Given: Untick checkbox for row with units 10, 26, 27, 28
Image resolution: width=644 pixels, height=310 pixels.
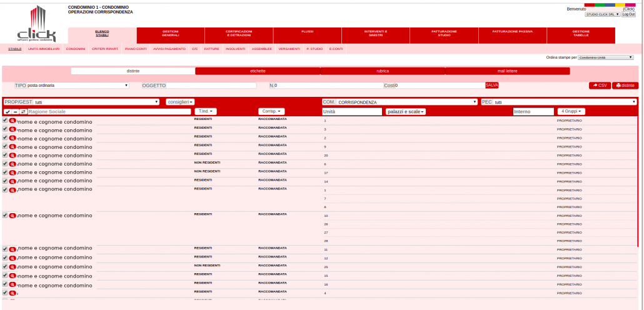Looking at the screenshot, I should [5, 215].
